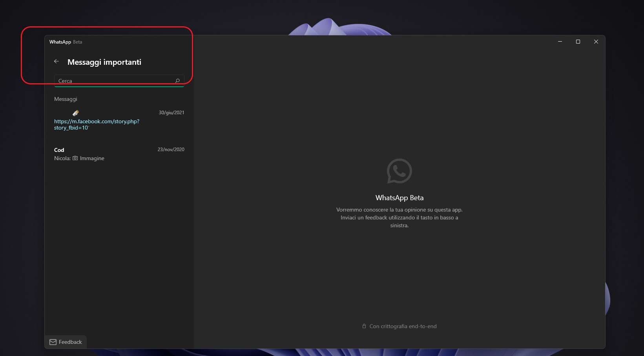Close the WhatsApp Beta window
This screenshot has height=356, width=644.
click(x=596, y=42)
